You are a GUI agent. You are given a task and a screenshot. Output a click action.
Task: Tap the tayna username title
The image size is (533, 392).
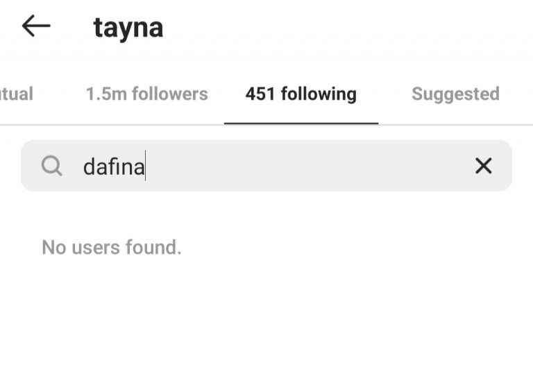128,28
